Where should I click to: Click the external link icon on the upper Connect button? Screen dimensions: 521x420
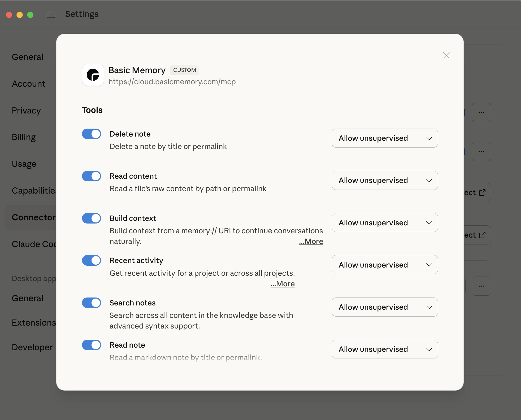pos(482,192)
